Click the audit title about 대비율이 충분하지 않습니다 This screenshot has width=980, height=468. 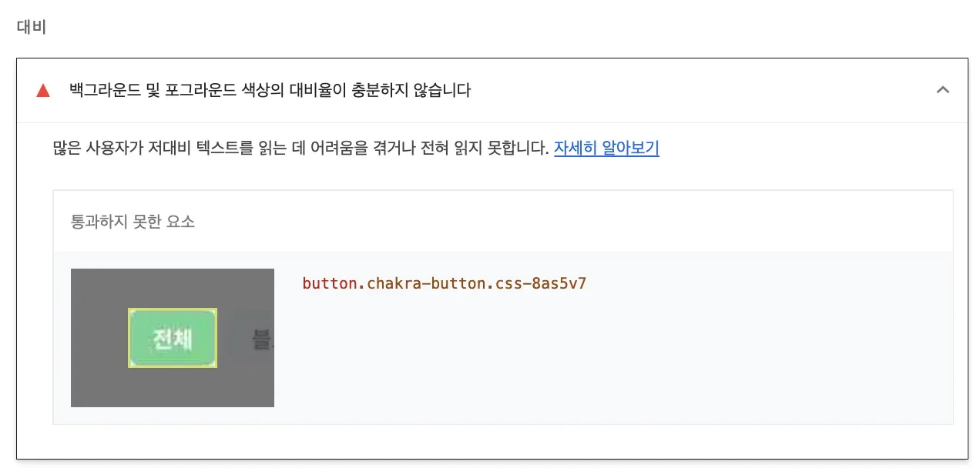[270, 91]
